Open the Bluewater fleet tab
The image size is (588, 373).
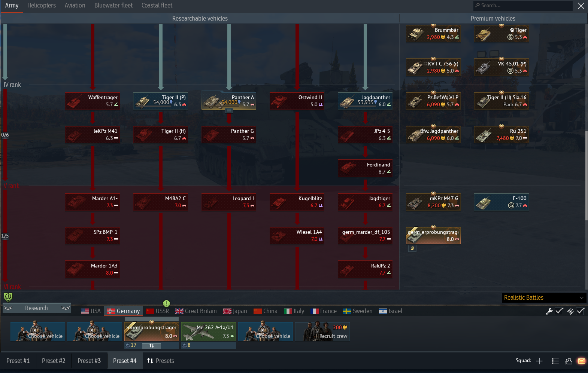(x=113, y=6)
